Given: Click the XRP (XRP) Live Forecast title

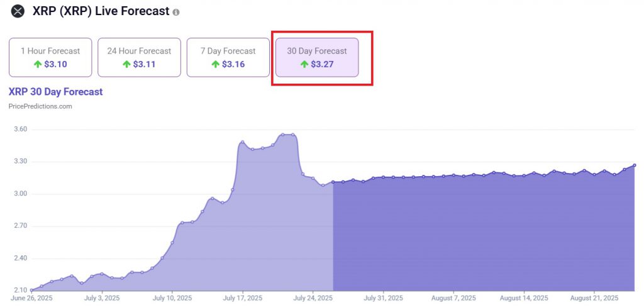Looking at the screenshot, I should pos(101,11).
